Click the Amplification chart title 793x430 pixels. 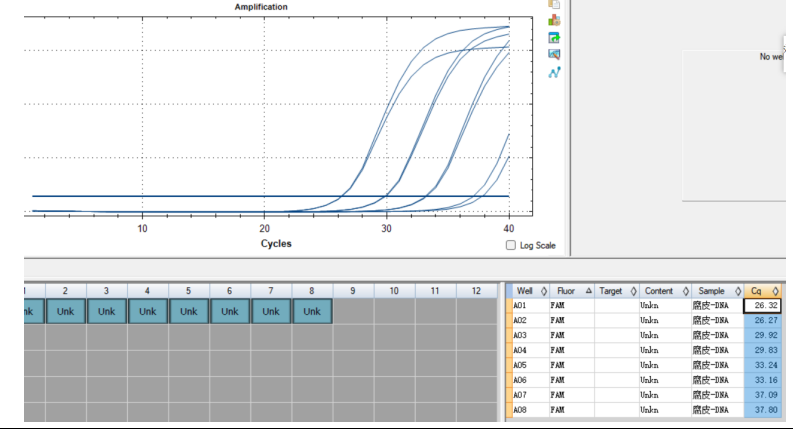[261, 7]
